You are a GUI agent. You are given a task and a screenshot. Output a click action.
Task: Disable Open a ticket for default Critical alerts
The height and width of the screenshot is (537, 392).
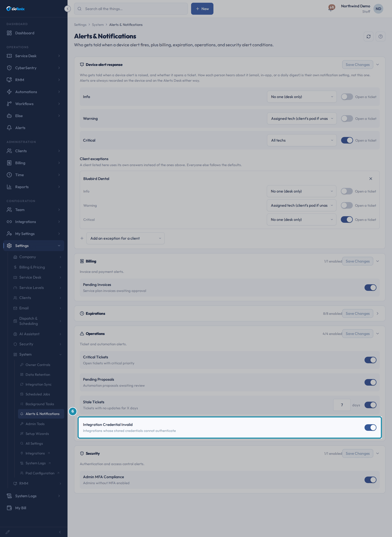347,140
